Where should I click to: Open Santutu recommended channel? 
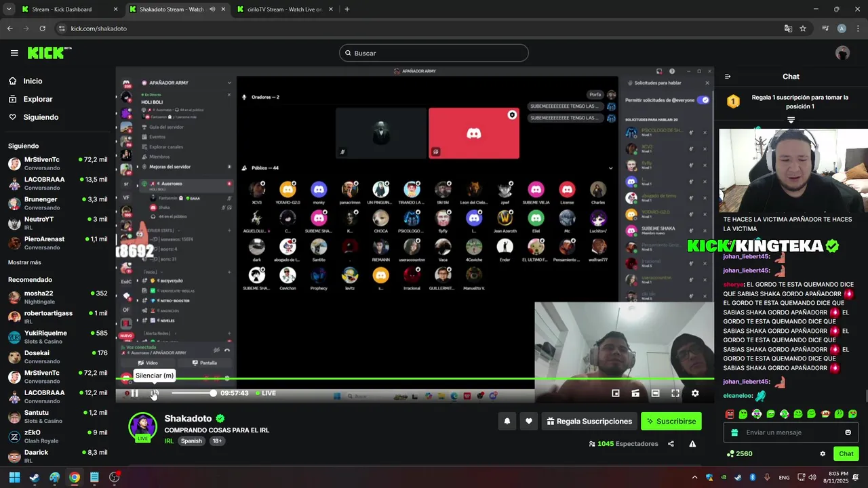[x=58, y=416]
